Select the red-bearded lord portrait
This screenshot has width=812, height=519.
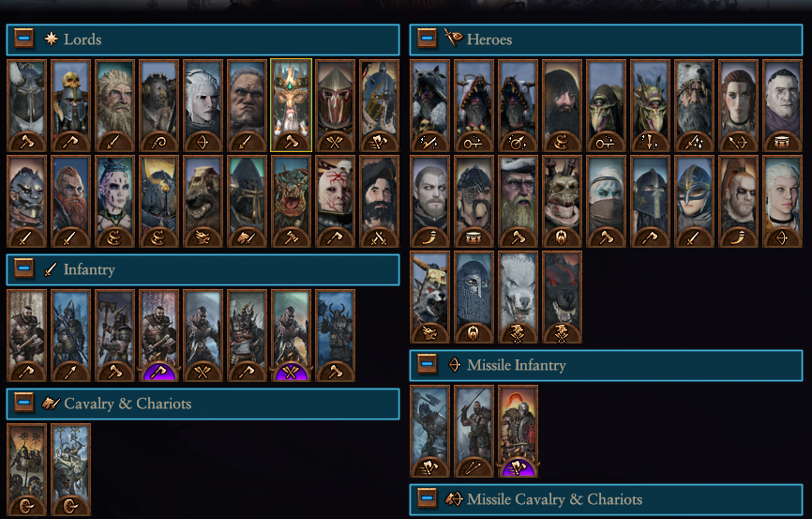[71, 201]
